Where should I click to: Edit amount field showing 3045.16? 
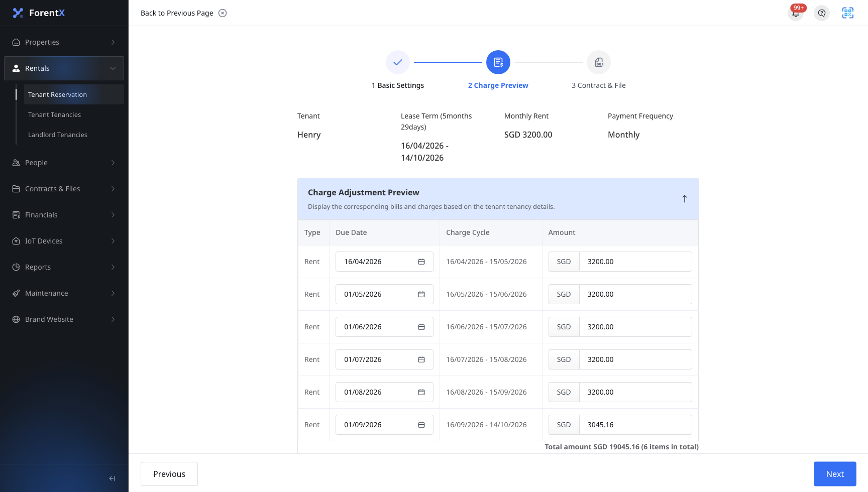(x=635, y=425)
